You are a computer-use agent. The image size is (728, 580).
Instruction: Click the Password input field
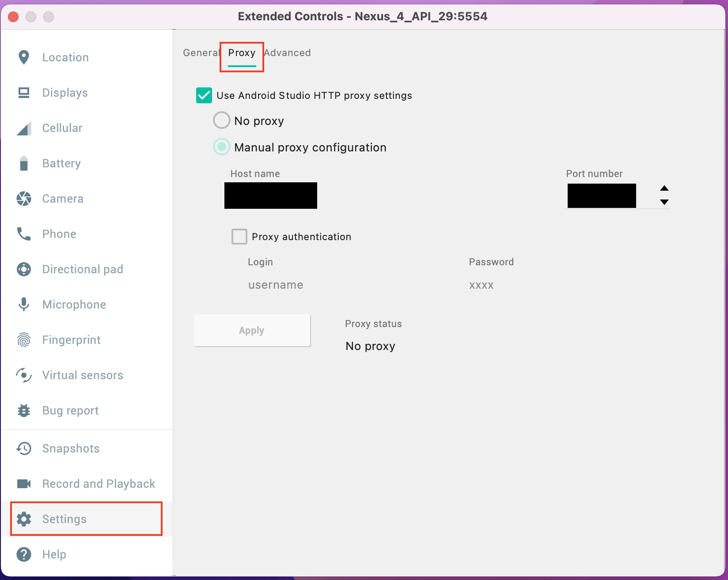[530, 285]
